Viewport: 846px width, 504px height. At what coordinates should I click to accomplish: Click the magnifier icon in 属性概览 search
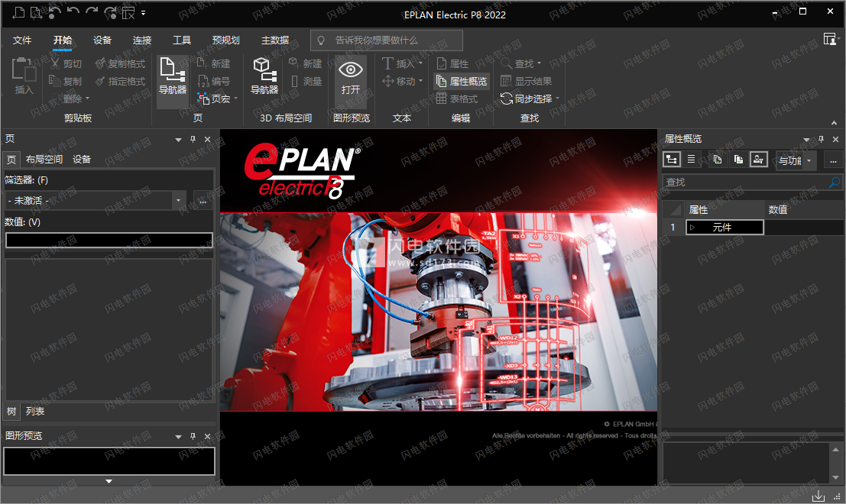[834, 183]
